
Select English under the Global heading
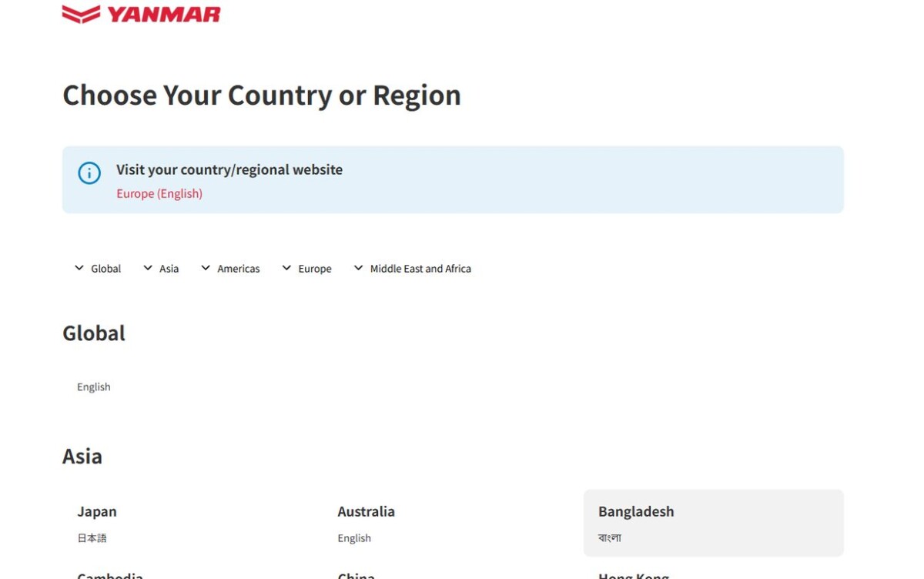click(x=94, y=387)
